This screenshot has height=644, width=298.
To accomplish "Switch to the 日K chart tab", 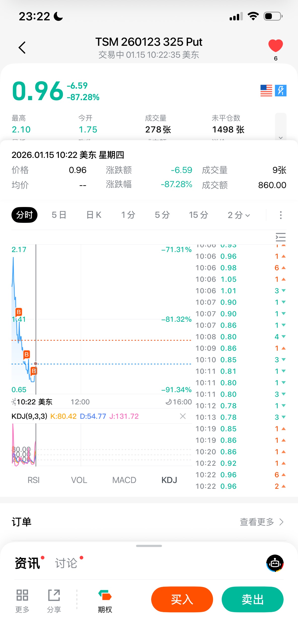I will tap(94, 215).
